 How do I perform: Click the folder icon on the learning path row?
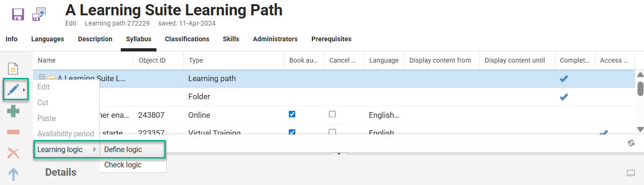(x=51, y=78)
